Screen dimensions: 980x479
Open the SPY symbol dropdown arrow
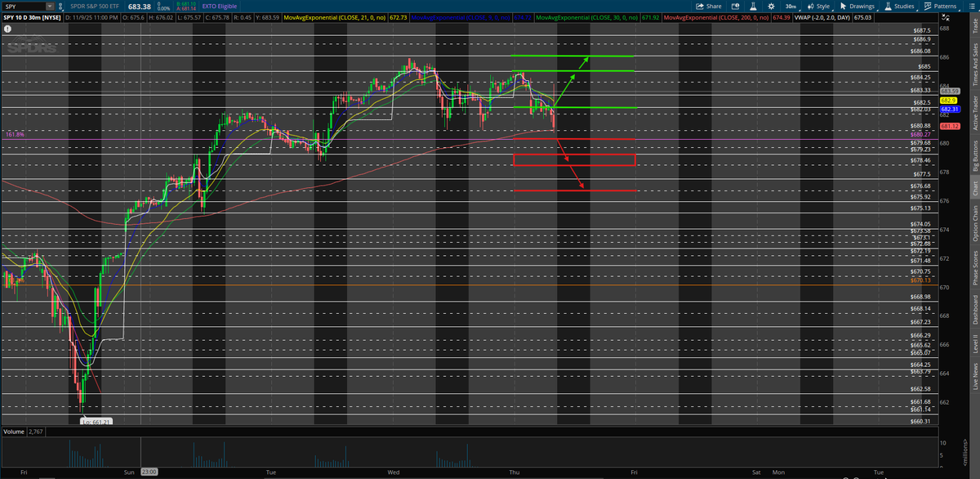coord(50,7)
